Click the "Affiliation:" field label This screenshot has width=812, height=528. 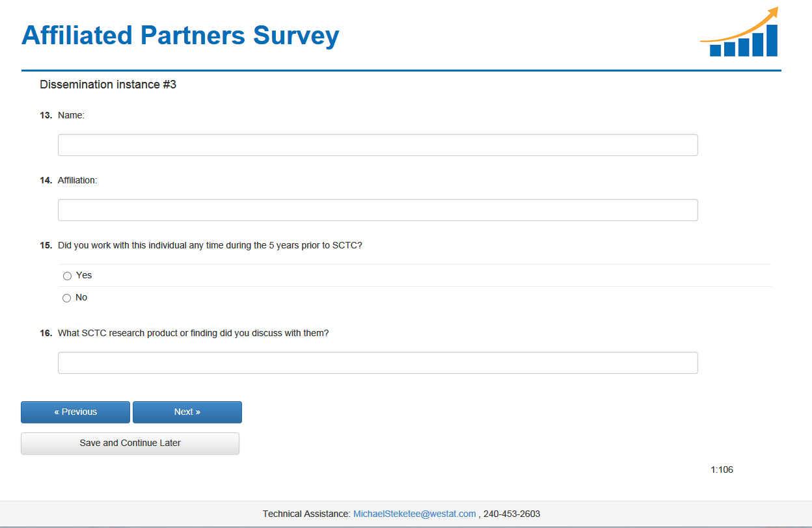(x=77, y=180)
